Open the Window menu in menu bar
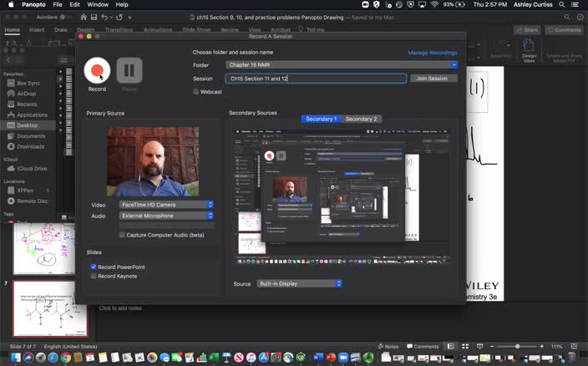588x366 pixels. (98, 4)
